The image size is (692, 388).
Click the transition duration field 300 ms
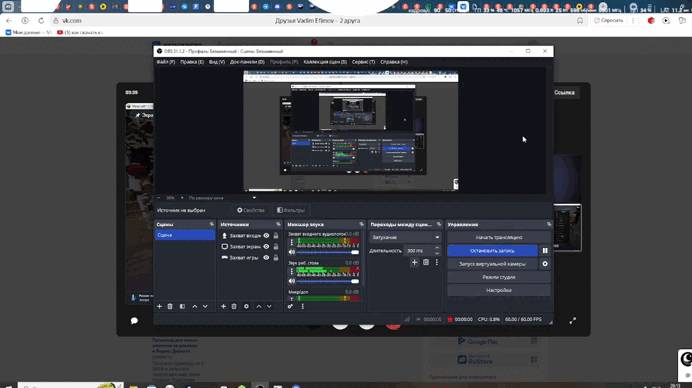pos(418,251)
